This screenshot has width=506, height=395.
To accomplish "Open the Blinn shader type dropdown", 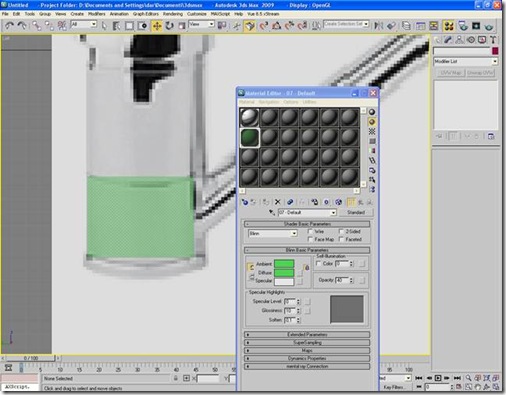I will click(273, 234).
